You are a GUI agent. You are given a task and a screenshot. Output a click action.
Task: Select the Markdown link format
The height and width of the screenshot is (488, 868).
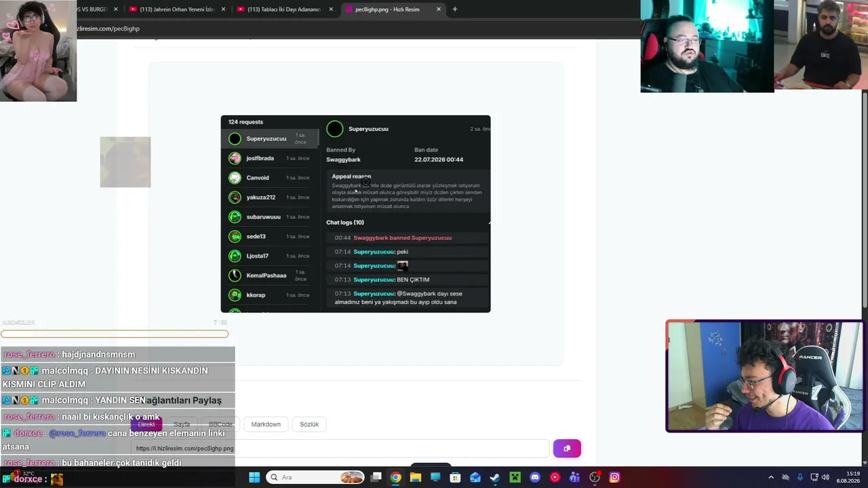tap(266, 424)
